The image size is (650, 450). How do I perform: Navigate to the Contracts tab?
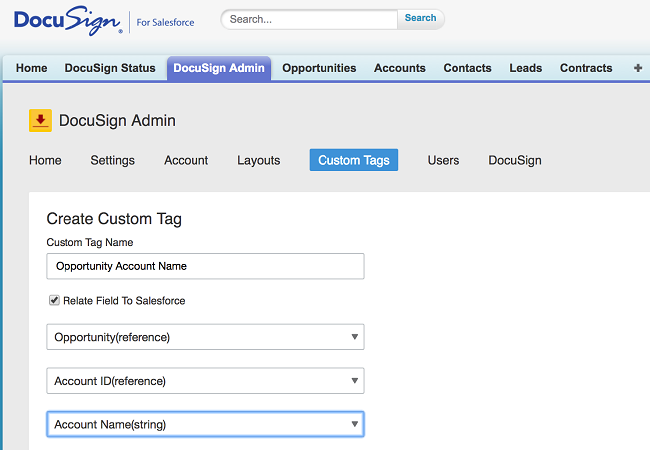point(586,68)
